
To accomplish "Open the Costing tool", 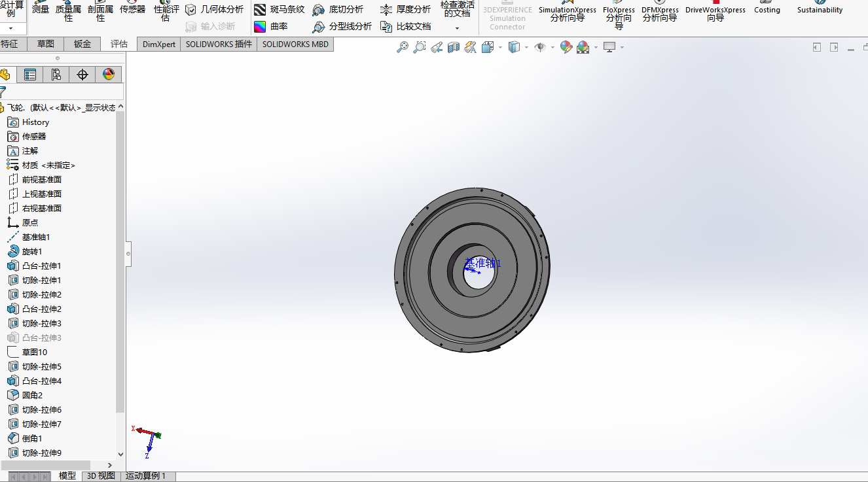I will click(767, 8).
